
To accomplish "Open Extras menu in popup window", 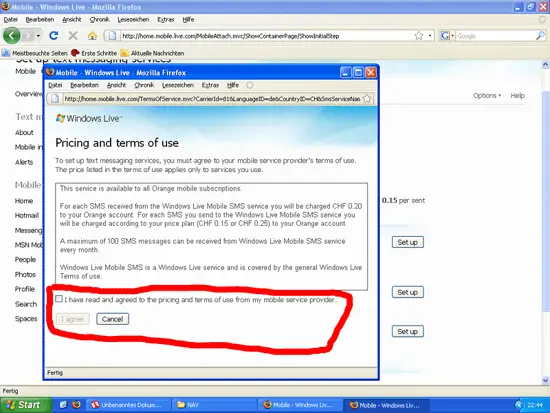I will tap(210, 85).
